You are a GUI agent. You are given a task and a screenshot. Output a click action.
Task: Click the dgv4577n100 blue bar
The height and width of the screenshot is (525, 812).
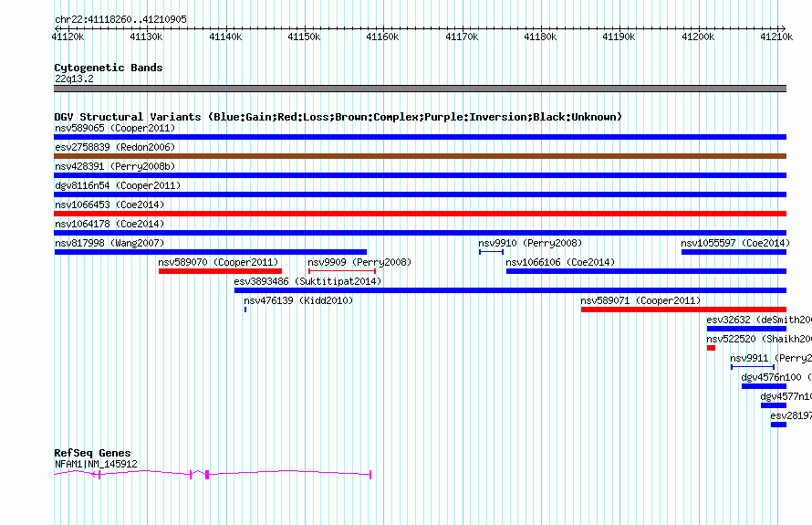(x=774, y=405)
